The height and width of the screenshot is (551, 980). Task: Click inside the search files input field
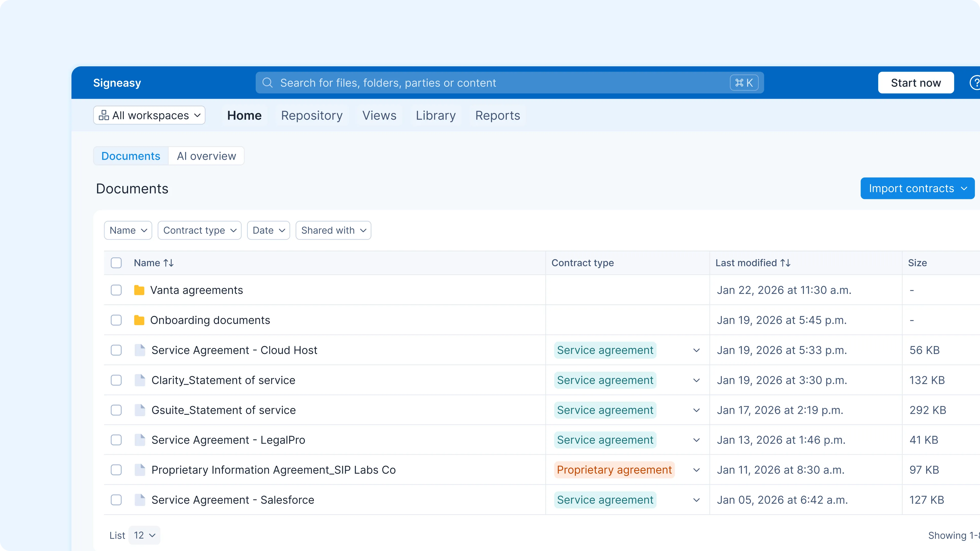[x=457, y=82]
